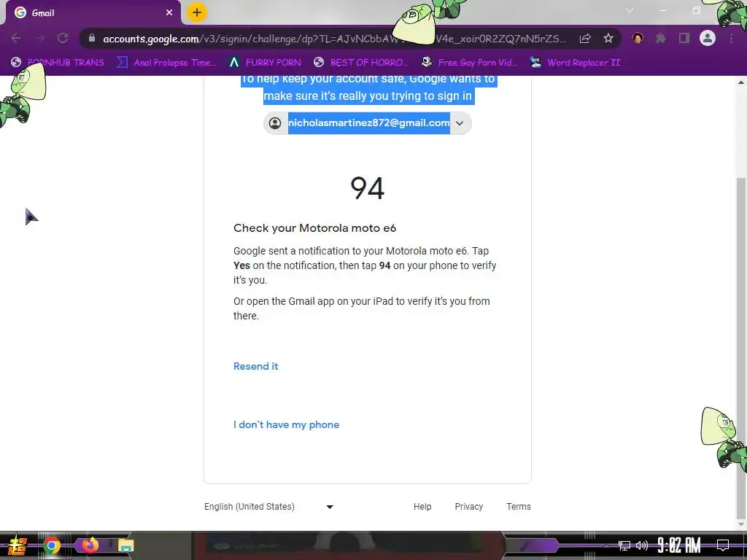Click I don't have my phone
This screenshot has height=560, width=747.
point(286,425)
